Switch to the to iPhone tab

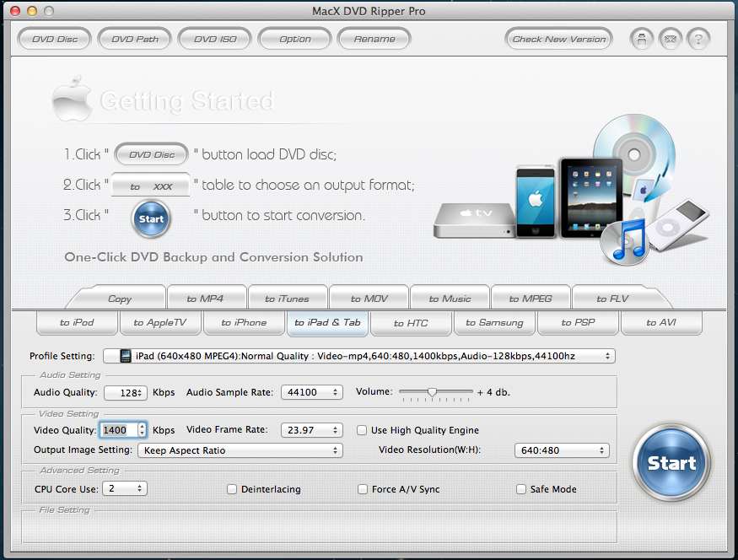(244, 322)
